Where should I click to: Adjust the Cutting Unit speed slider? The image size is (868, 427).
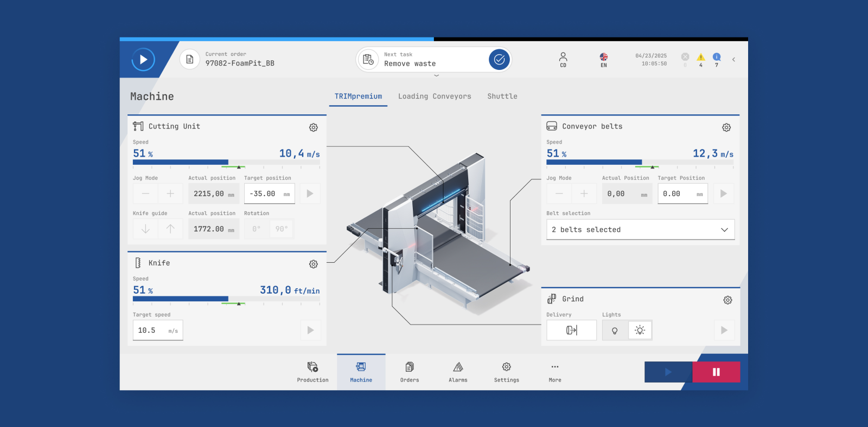(228, 162)
